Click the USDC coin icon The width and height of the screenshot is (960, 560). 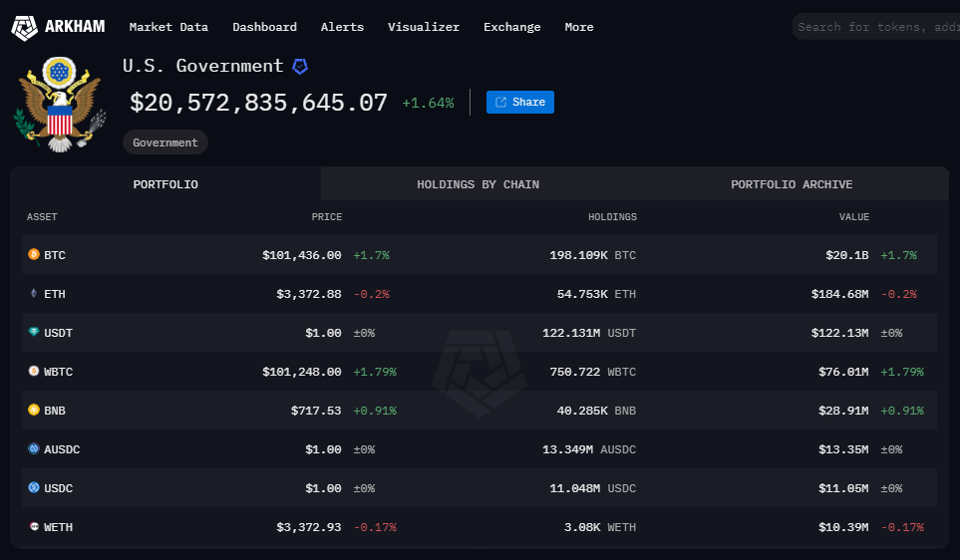coord(33,488)
